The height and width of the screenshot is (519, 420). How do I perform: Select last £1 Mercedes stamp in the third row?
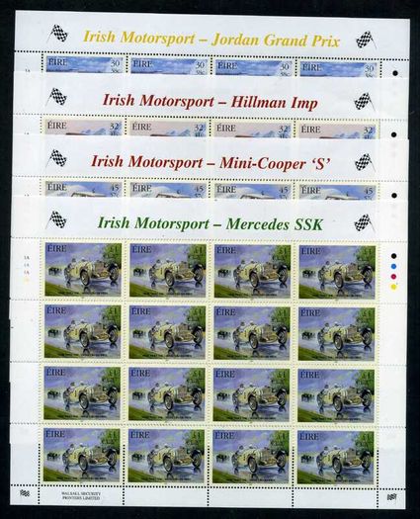[x=336, y=395]
